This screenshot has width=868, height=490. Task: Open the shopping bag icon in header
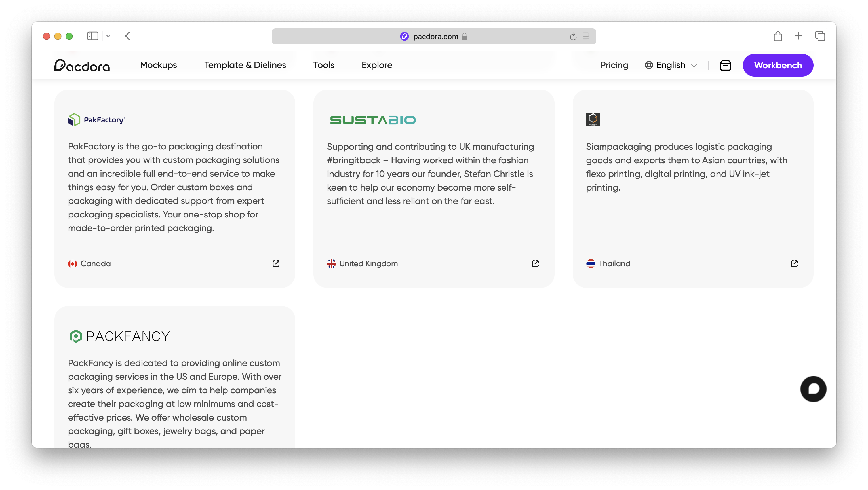pyautogui.click(x=726, y=65)
